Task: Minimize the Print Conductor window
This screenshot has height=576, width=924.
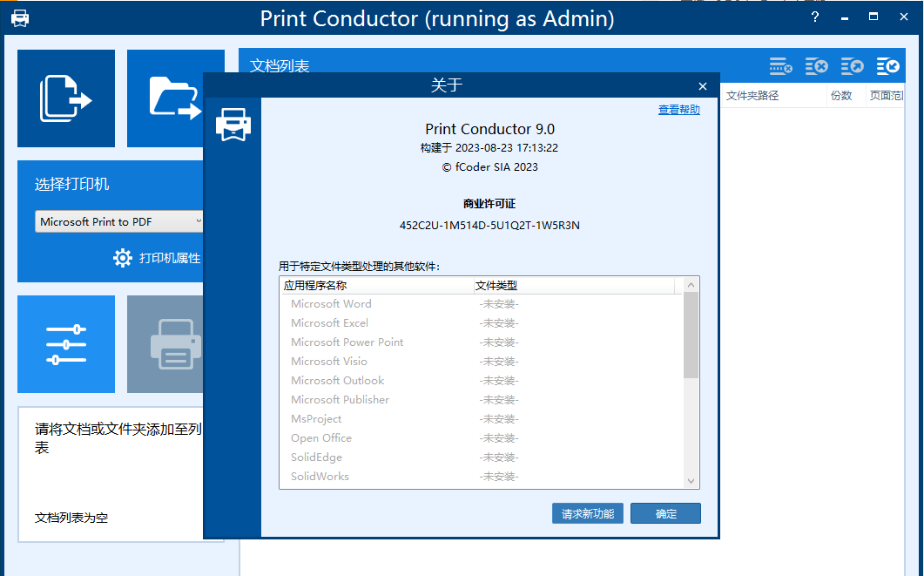Action: 845,17
